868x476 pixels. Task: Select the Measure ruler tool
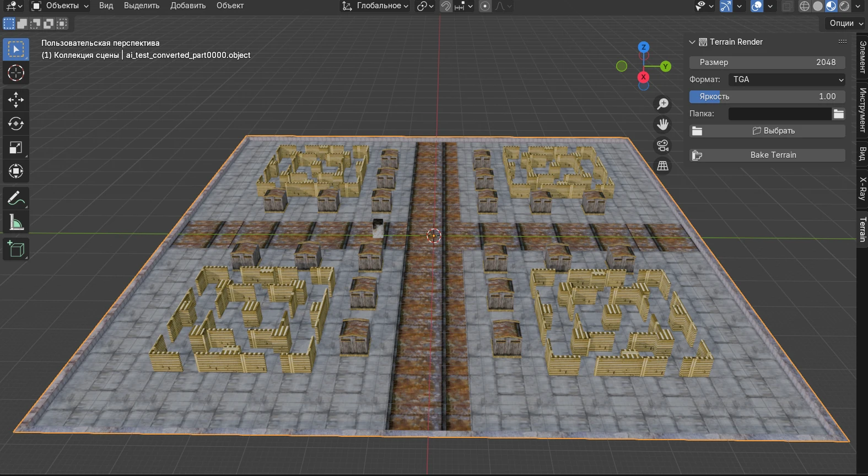pos(15,222)
